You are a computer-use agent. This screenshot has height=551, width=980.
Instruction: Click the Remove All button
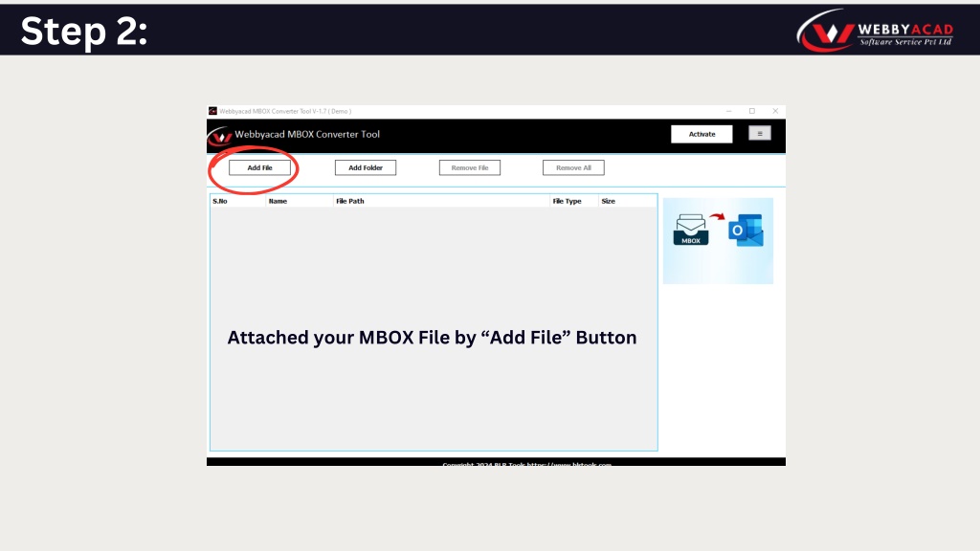[x=573, y=167]
